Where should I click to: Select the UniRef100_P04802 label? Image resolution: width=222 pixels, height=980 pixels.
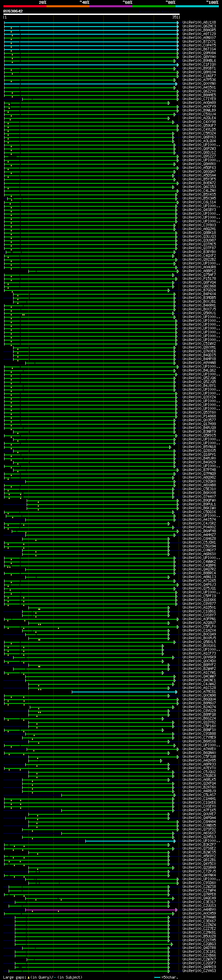[199, 527]
